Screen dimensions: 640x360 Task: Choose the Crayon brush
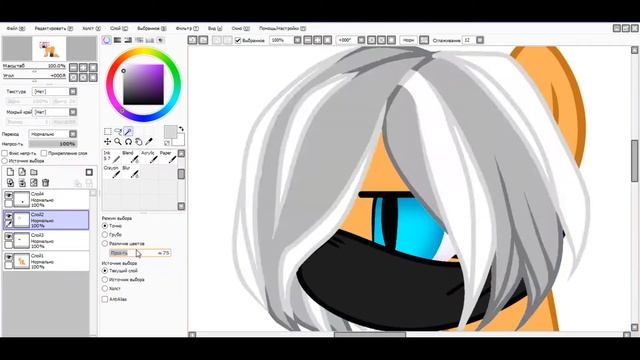111,172
